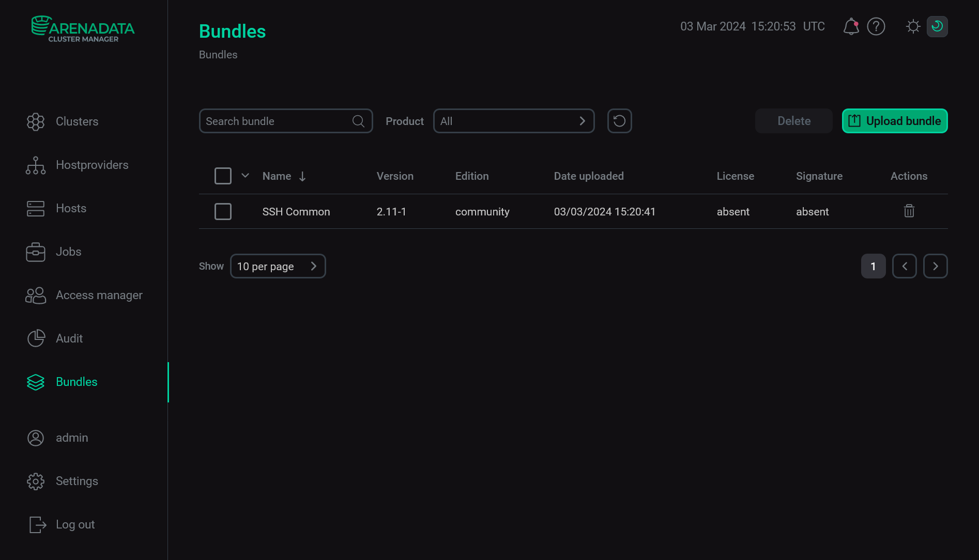Delete the SSH Common bundle via trash icon
Screen dimensions: 979x560
tap(909, 211)
